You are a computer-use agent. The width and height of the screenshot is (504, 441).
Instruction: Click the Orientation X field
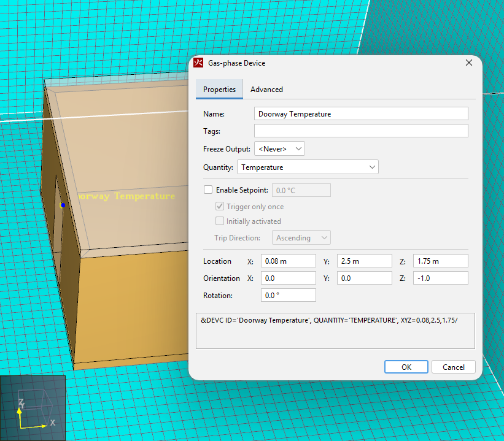289,278
